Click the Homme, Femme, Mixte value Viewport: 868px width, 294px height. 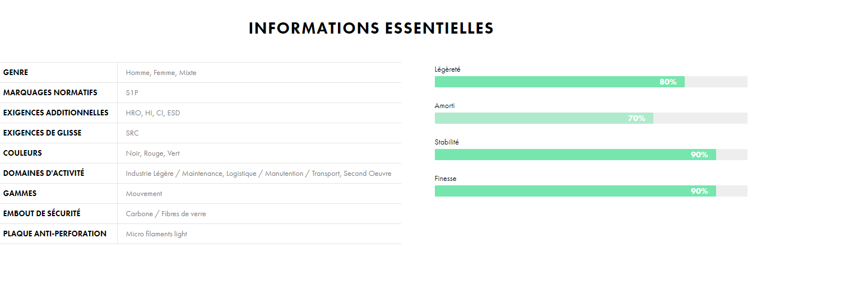161,73
